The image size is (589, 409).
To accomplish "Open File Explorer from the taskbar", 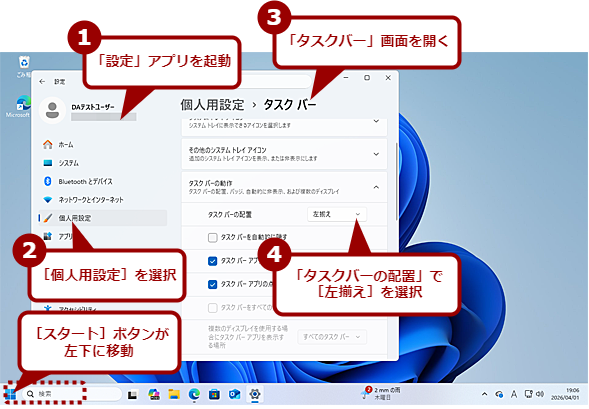I will (x=174, y=394).
